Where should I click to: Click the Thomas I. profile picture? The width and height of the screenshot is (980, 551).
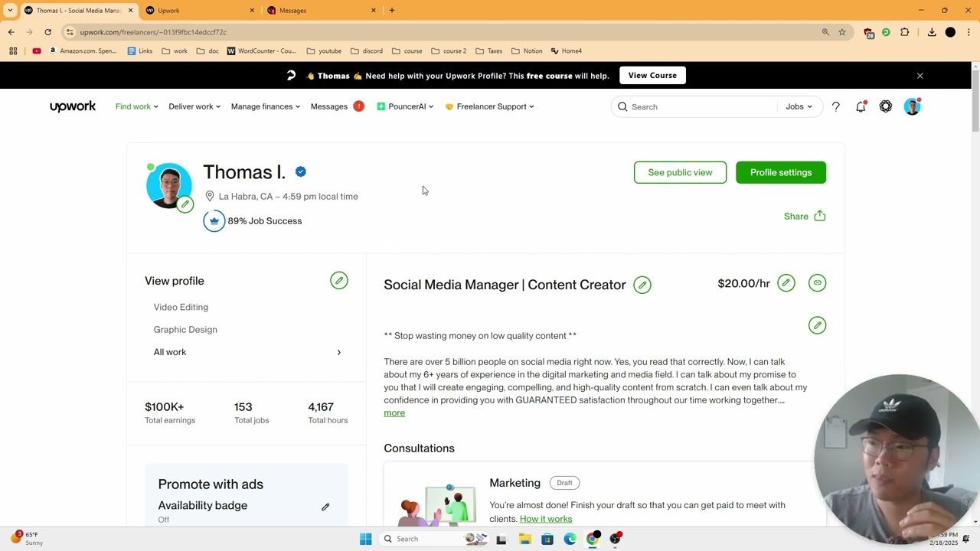169,185
